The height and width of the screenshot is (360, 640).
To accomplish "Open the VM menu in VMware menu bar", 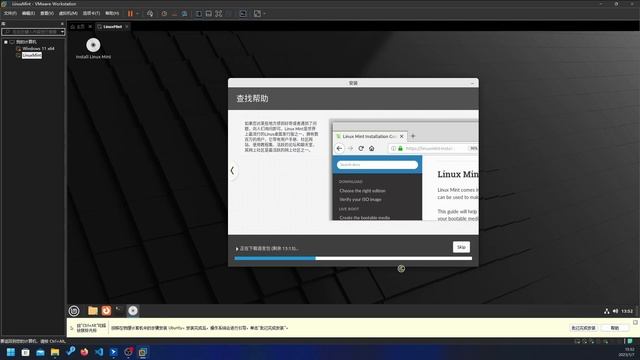I will [x=68, y=13].
